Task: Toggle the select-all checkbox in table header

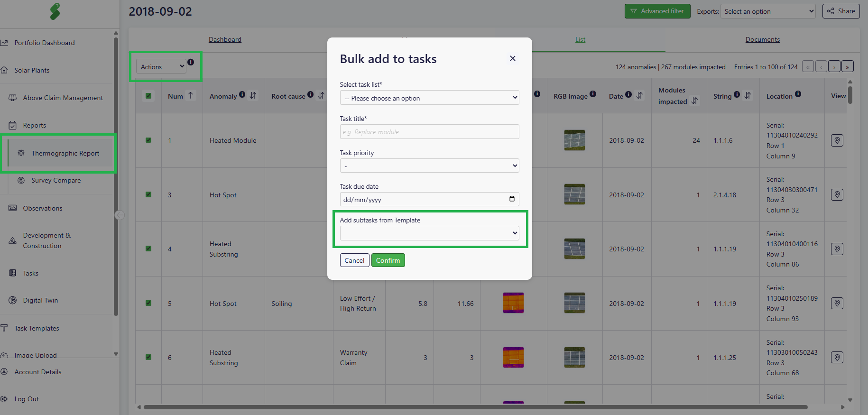Action: coord(148,96)
